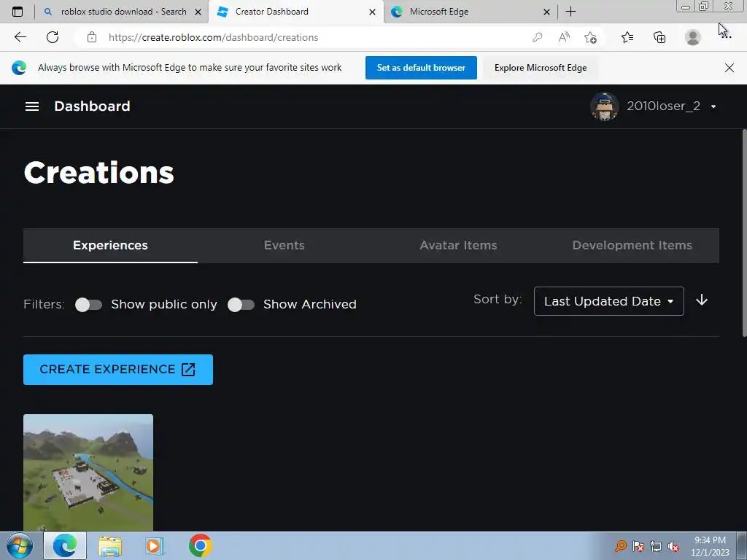The width and height of the screenshot is (747, 560).
Task: Click the Show desktop strip
Action: point(742,545)
